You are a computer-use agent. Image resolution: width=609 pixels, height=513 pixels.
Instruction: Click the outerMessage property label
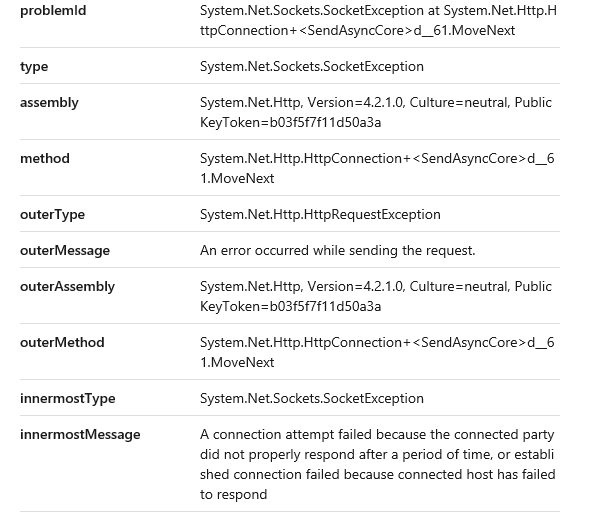(65, 250)
